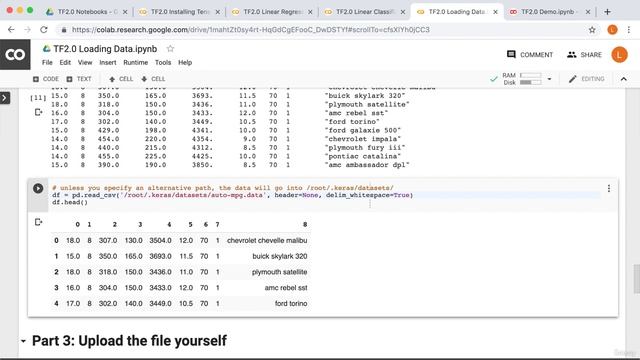The width and height of the screenshot is (640, 360).
Task: Close the TF2.0 Demo.ipynb browser tab
Action: [588, 12]
